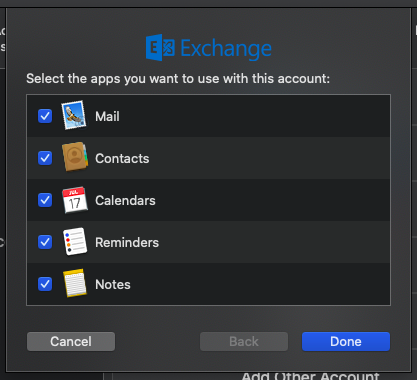Select the Calendars row label
Screen dimensions: 417x380
point(125,201)
